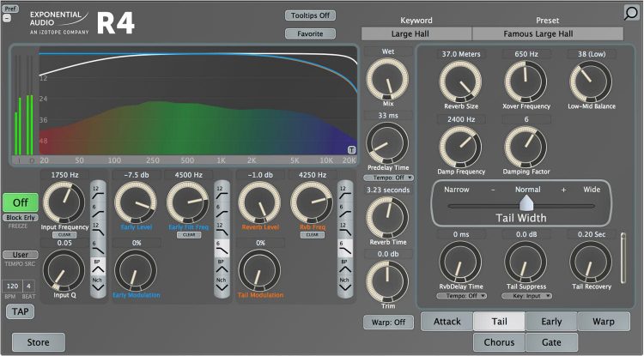Mark preset as Favorite

tap(311, 33)
